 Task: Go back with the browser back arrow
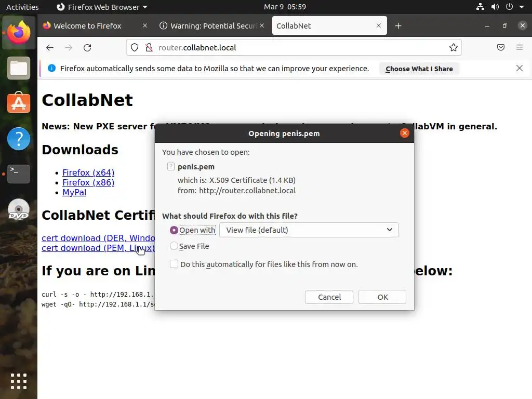pos(50,47)
